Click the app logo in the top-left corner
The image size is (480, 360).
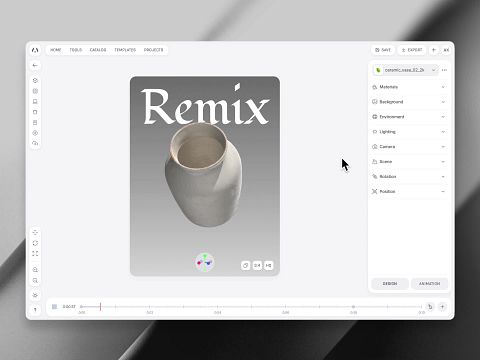[35, 50]
